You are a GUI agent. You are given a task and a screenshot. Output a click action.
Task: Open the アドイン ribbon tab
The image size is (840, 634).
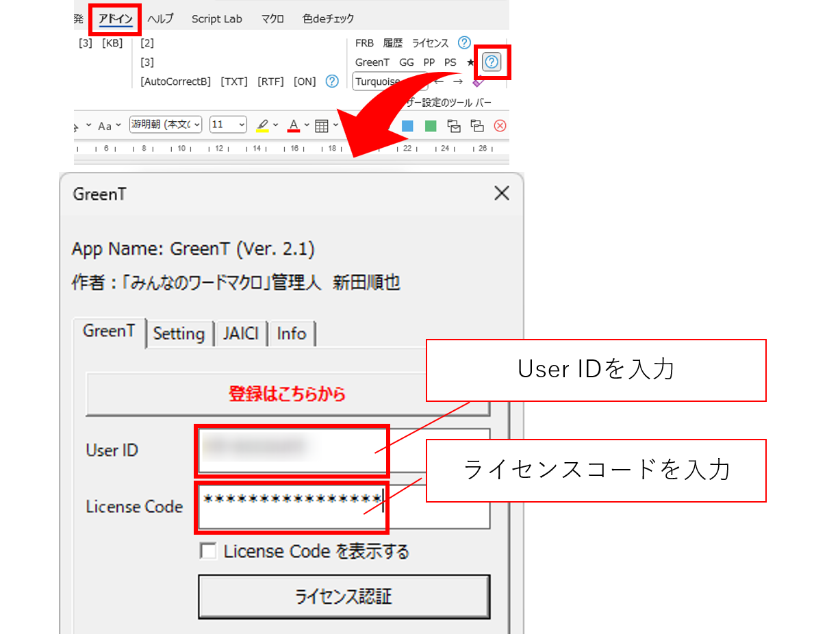pyautogui.click(x=116, y=18)
